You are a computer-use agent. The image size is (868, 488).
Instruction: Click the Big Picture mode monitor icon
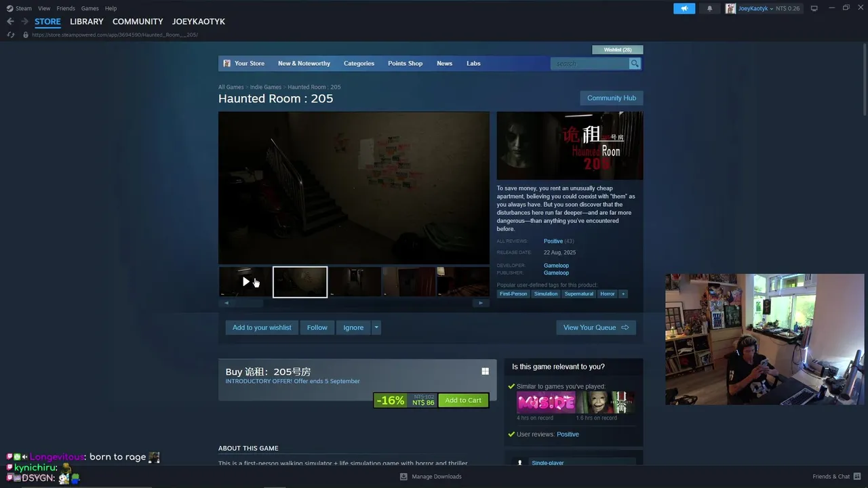point(814,8)
